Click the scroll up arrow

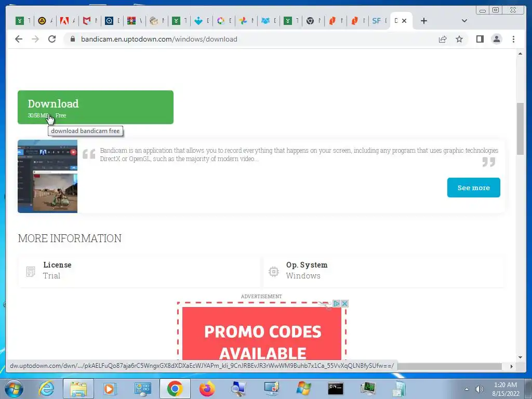pyautogui.click(x=520, y=54)
